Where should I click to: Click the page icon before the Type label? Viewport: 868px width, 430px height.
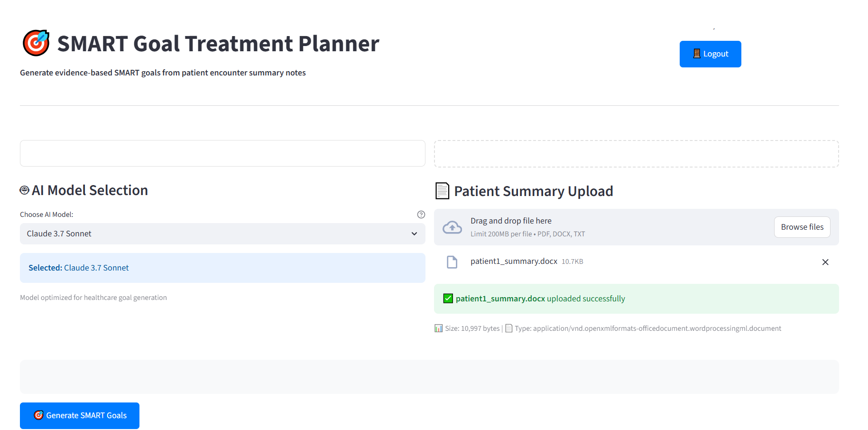coord(508,328)
